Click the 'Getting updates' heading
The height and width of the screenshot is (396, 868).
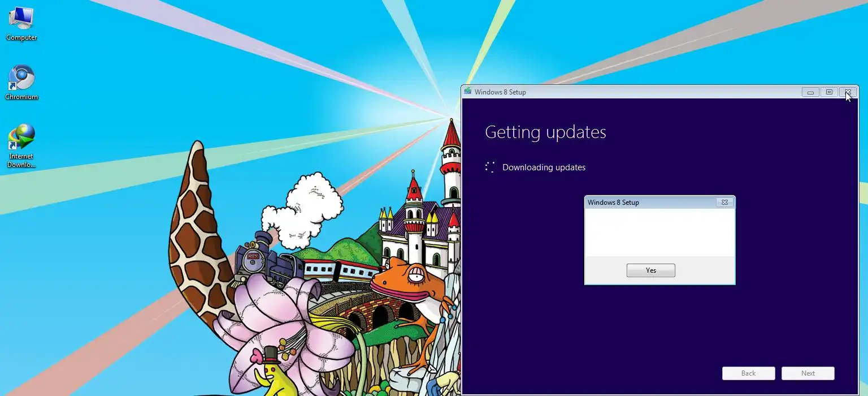[545, 132]
